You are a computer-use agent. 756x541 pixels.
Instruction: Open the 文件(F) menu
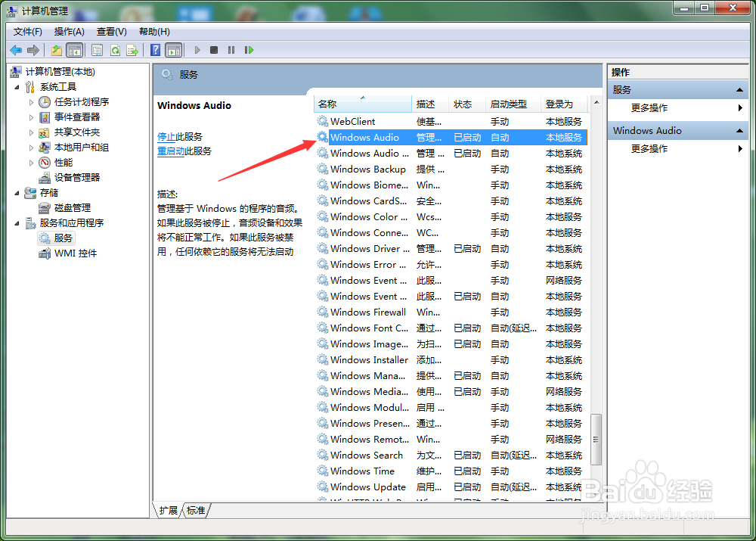click(x=27, y=32)
